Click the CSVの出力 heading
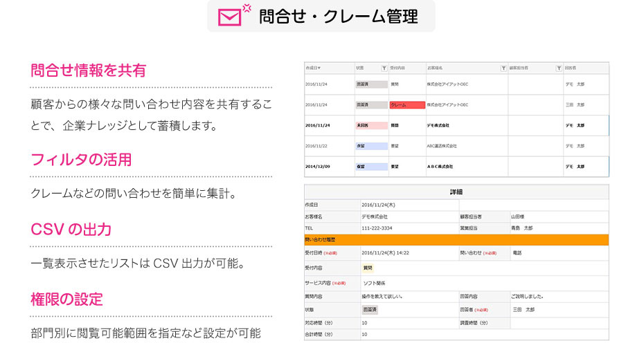The height and width of the screenshot is (343, 644). 71,230
